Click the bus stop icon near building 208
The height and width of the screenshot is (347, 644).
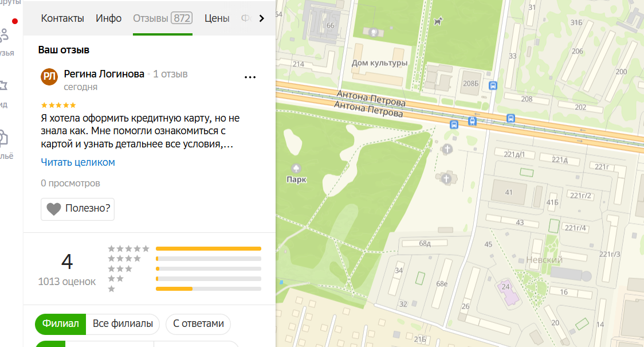click(x=511, y=118)
